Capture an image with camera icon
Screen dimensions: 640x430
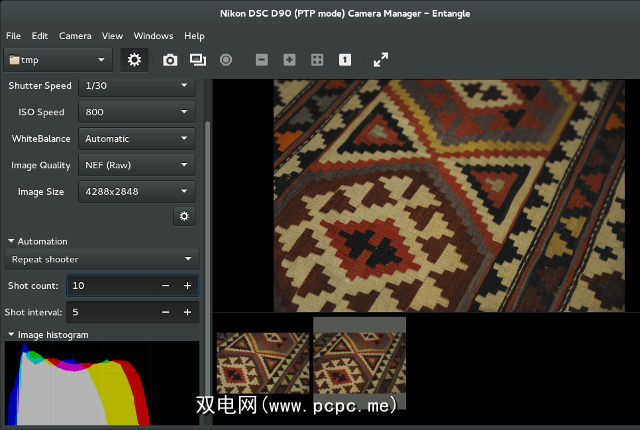pos(170,60)
